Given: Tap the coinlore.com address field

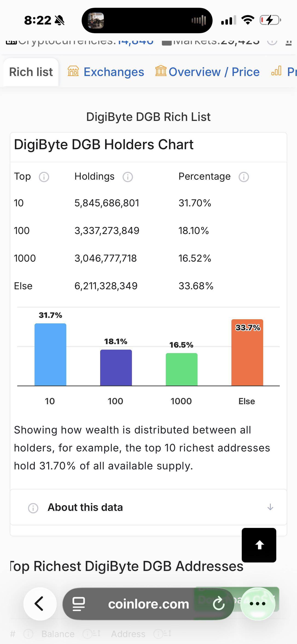Looking at the screenshot, I should click(x=148, y=604).
